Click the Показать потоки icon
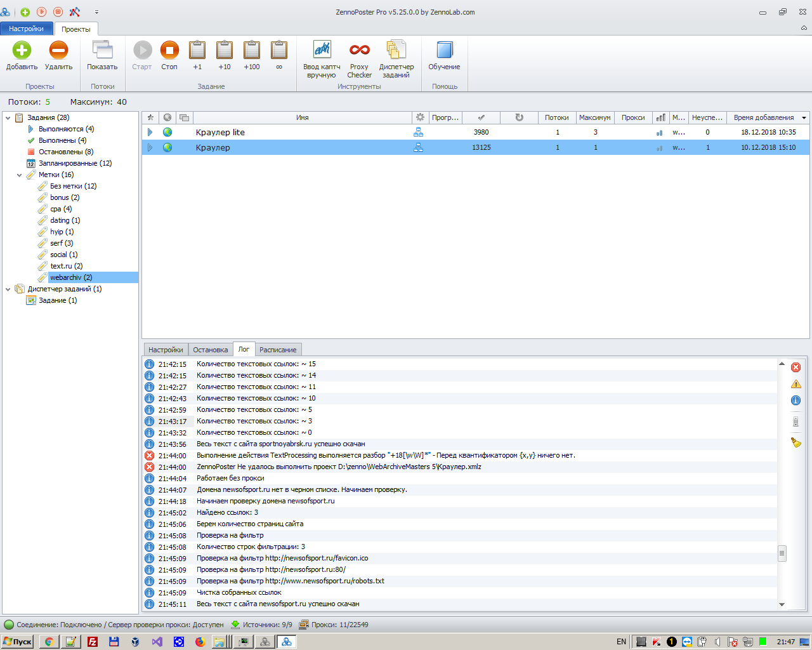Viewport: 812px width, 650px height. 102,51
